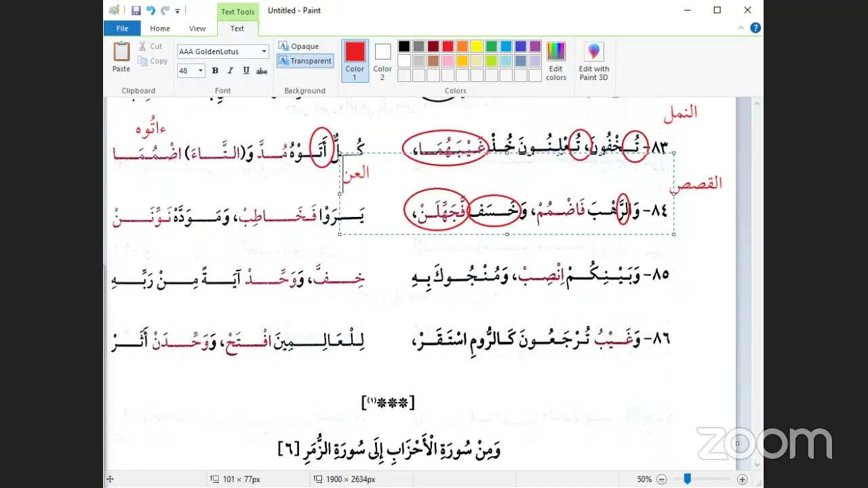Viewport: 868px width, 488px height.
Task: Toggle Underline formatting
Action: (245, 70)
